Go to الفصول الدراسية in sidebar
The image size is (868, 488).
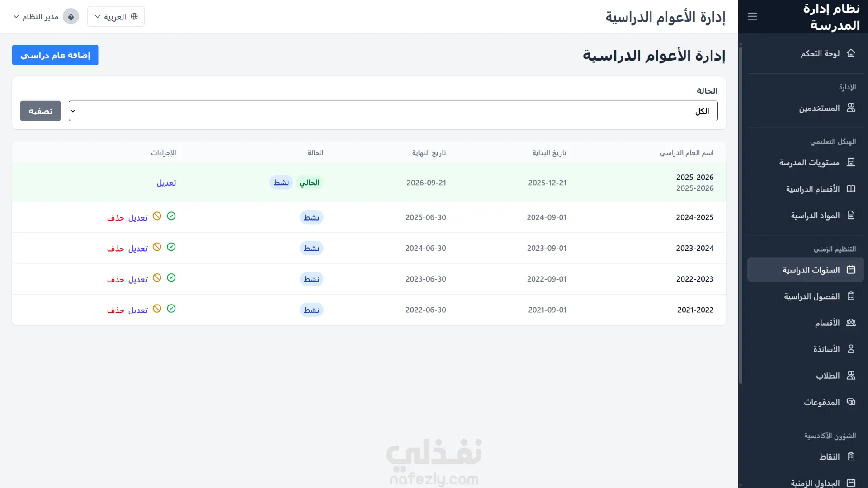[x=811, y=296]
